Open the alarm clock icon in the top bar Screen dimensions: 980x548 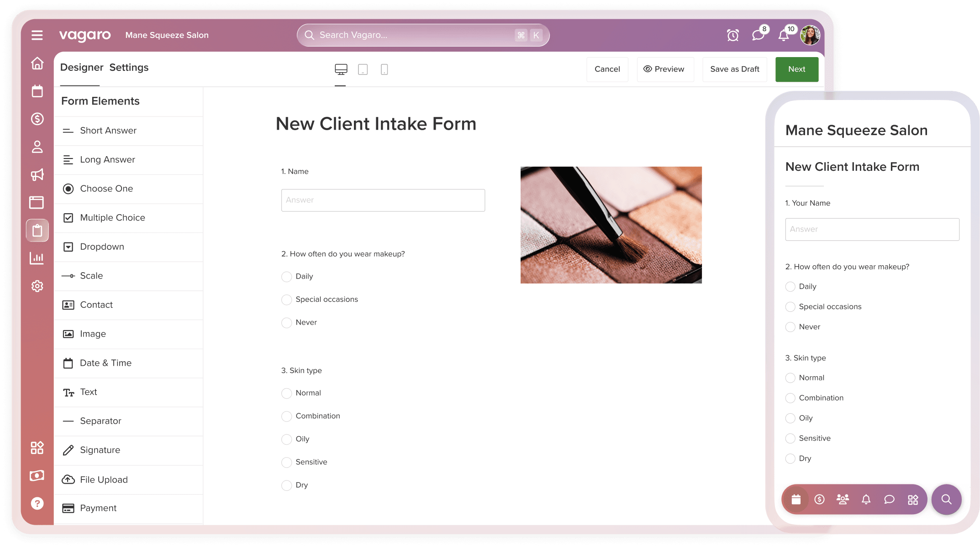pyautogui.click(x=733, y=35)
